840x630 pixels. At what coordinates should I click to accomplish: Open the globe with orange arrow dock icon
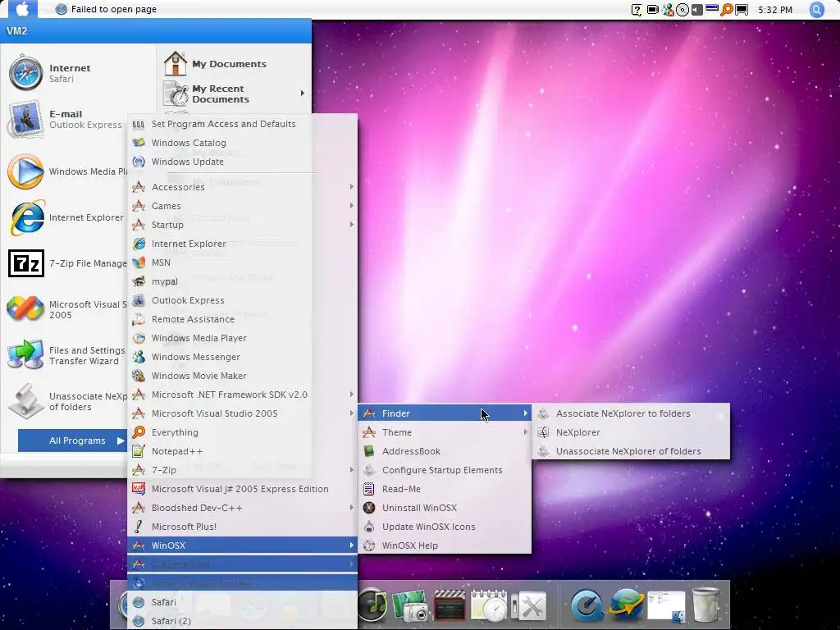[x=626, y=605]
